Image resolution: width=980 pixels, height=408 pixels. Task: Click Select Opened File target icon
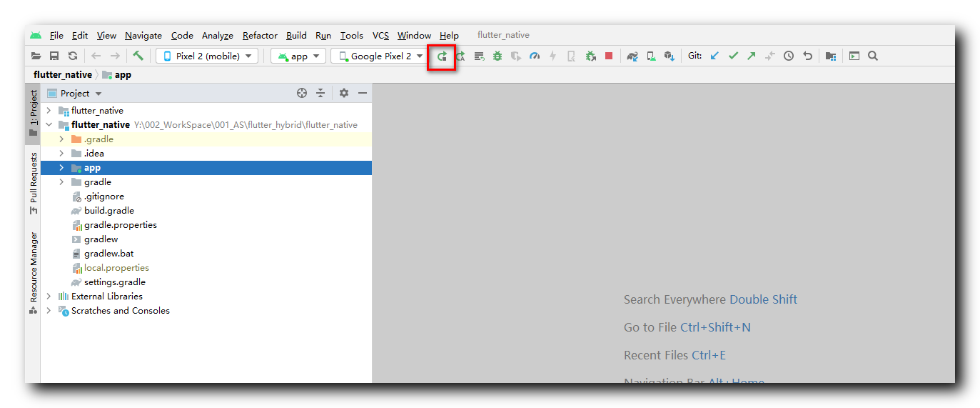(302, 93)
